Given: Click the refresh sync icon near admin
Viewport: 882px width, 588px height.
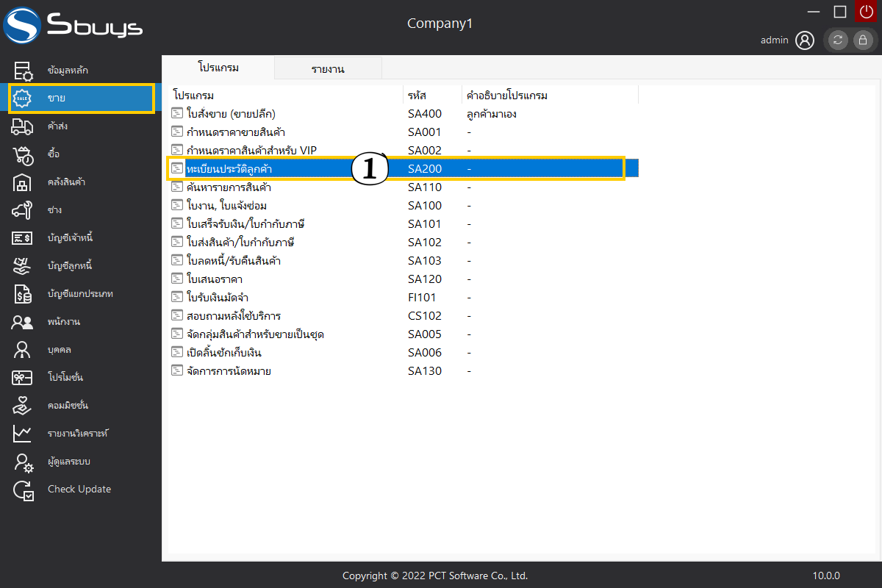Looking at the screenshot, I should tap(838, 40).
